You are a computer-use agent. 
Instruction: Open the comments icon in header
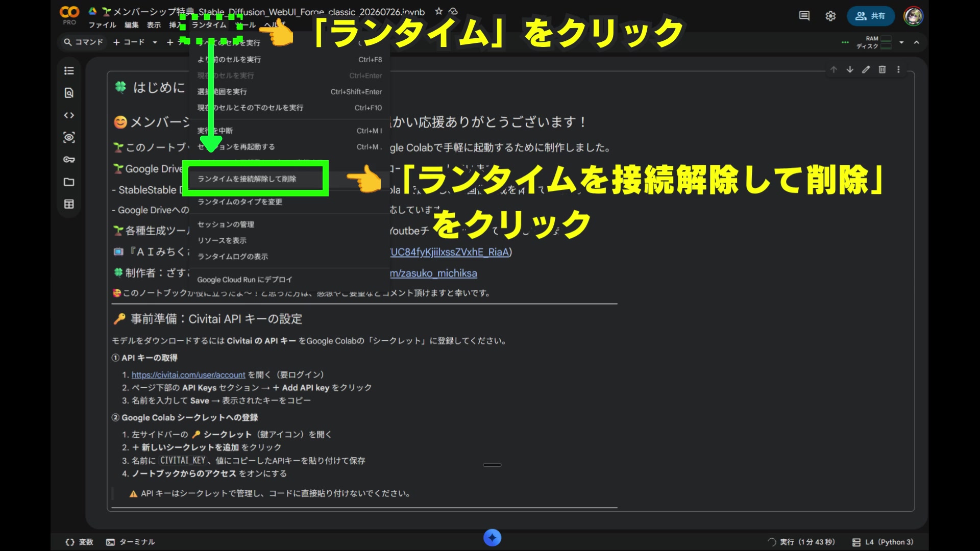click(804, 16)
